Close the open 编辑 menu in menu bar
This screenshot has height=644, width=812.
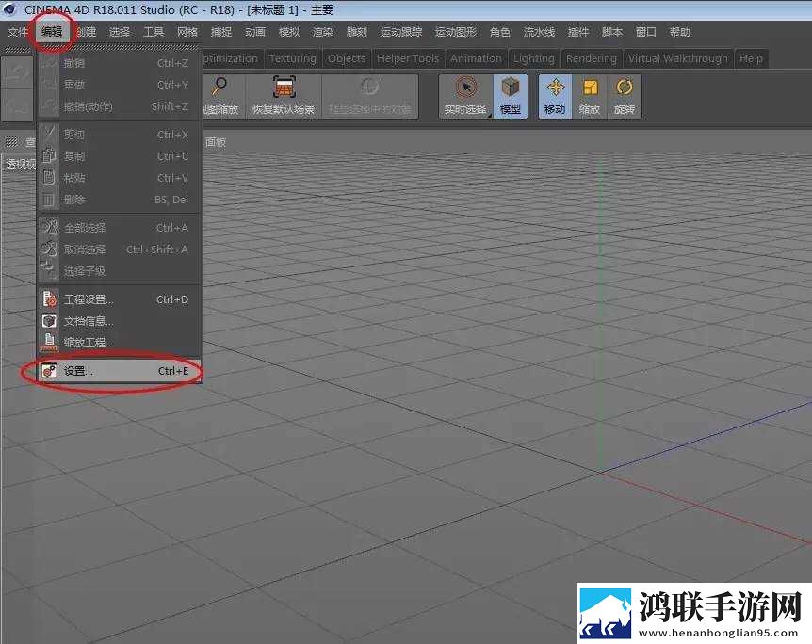pos(52,32)
